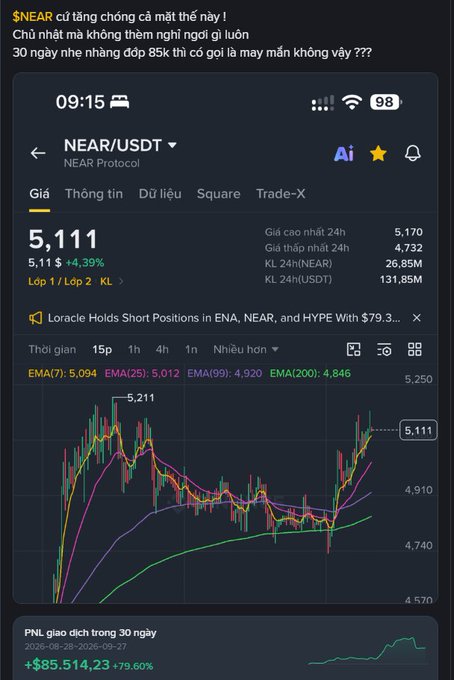Image resolution: width=454 pixels, height=680 pixels.
Task: Switch to the Thông tin tab
Action: point(94,194)
